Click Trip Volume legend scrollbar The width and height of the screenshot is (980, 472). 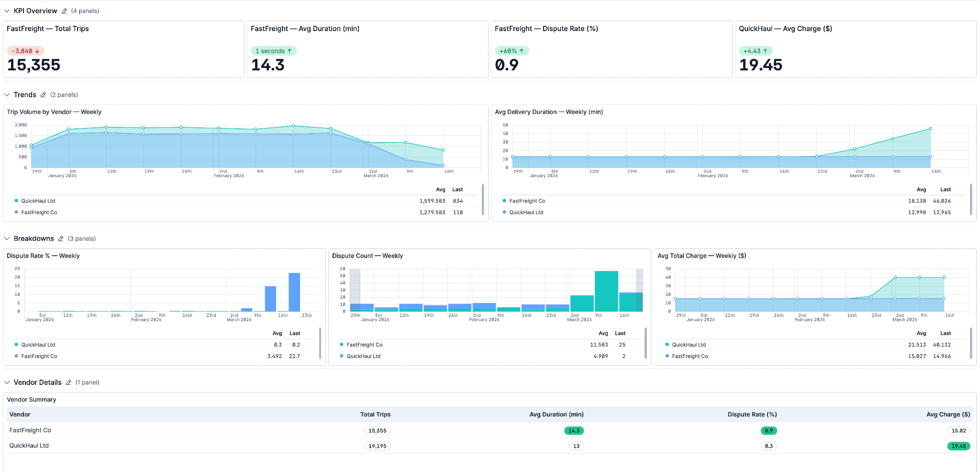coord(483,200)
